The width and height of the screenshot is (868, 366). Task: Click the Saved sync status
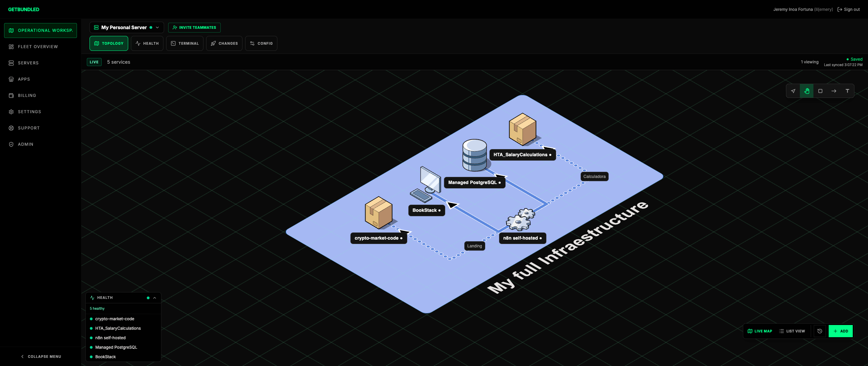click(x=854, y=59)
